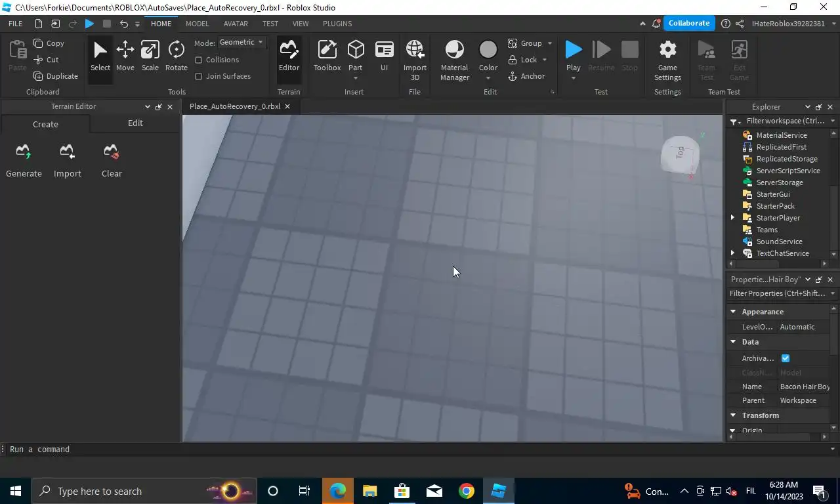Switch to the AVATAR ribbon tab
The height and width of the screenshot is (504, 840).
pos(236,24)
